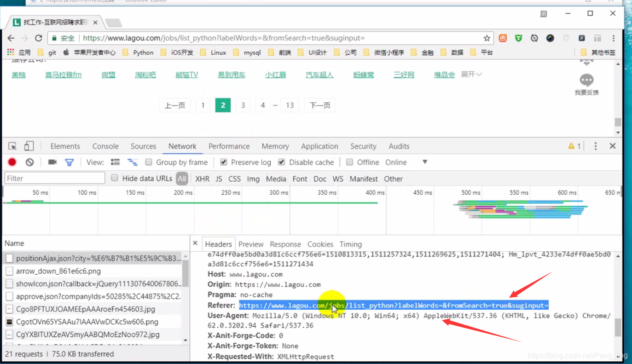Go to next page 下一页
The width and height of the screenshot is (632, 364).
point(320,105)
